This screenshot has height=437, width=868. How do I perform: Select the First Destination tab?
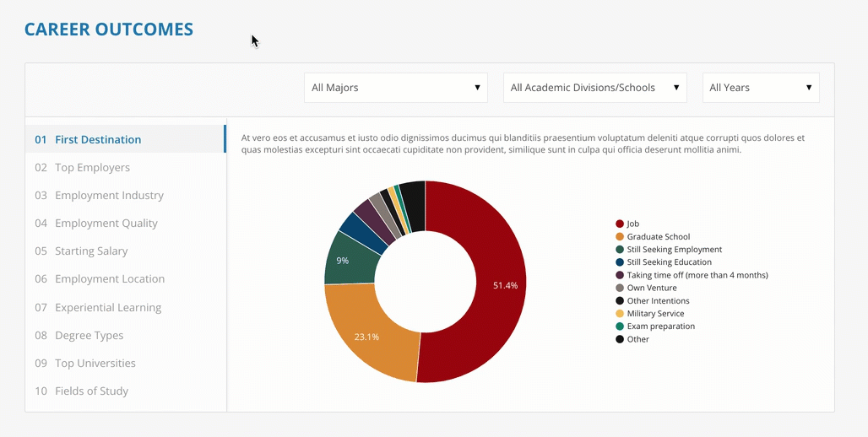98,140
